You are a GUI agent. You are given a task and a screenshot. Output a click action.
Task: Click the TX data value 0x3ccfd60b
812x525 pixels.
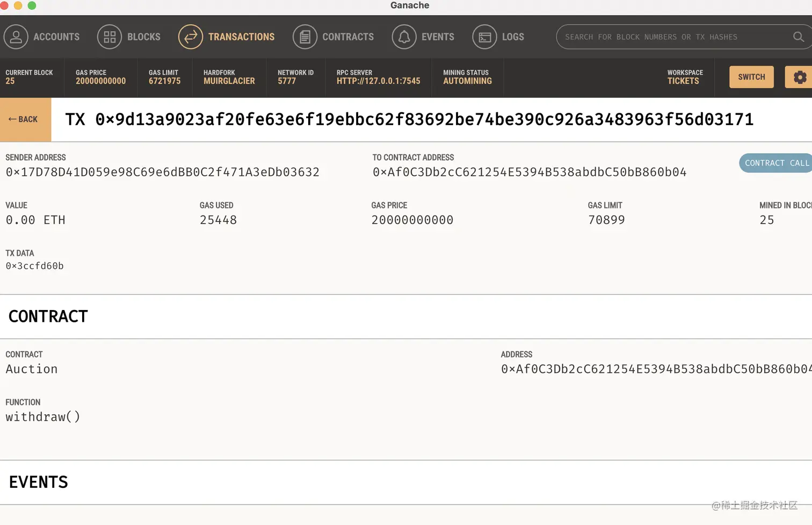[34, 266]
